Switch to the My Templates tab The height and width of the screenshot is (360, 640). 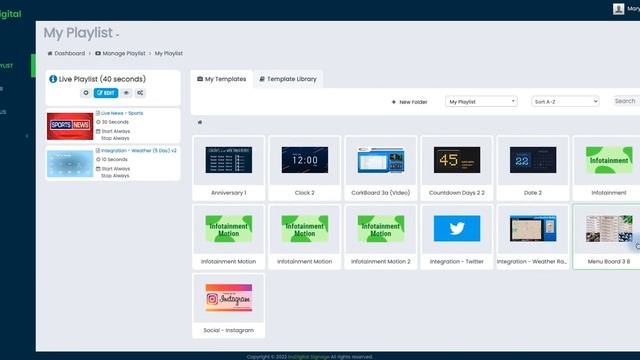point(222,79)
